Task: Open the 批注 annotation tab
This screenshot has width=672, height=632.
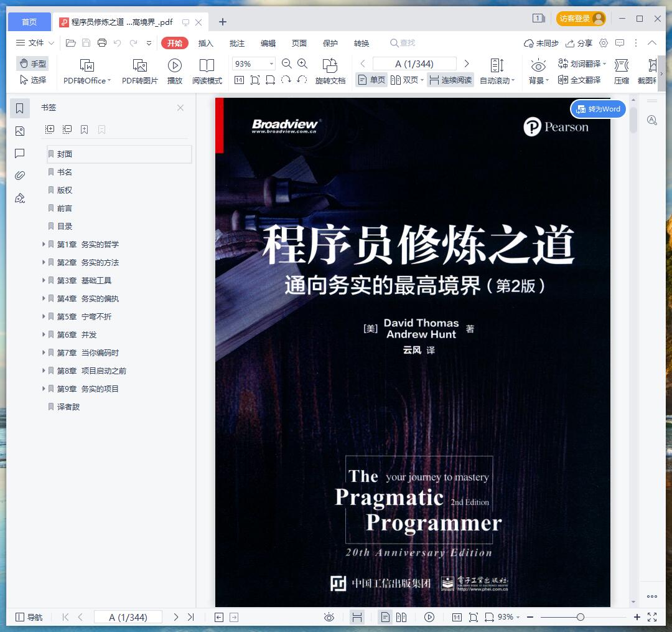Action: (x=237, y=43)
